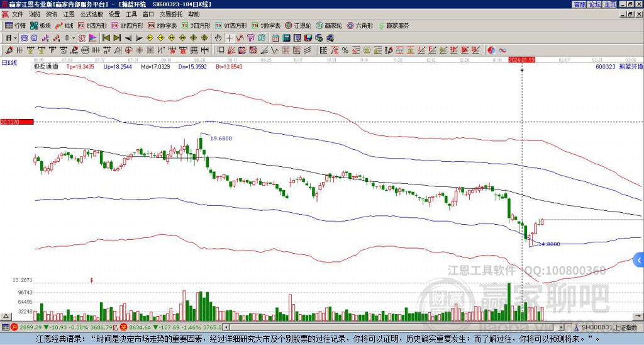This screenshot has height=345, width=644.
Task: Toggle the highlighted chart mode button beside 日
Action: click(x=25, y=38)
